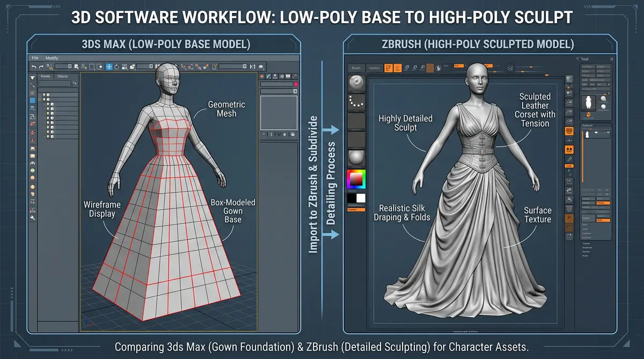
Task: Open the first dropdown after the link icon
Action: click(x=63, y=67)
